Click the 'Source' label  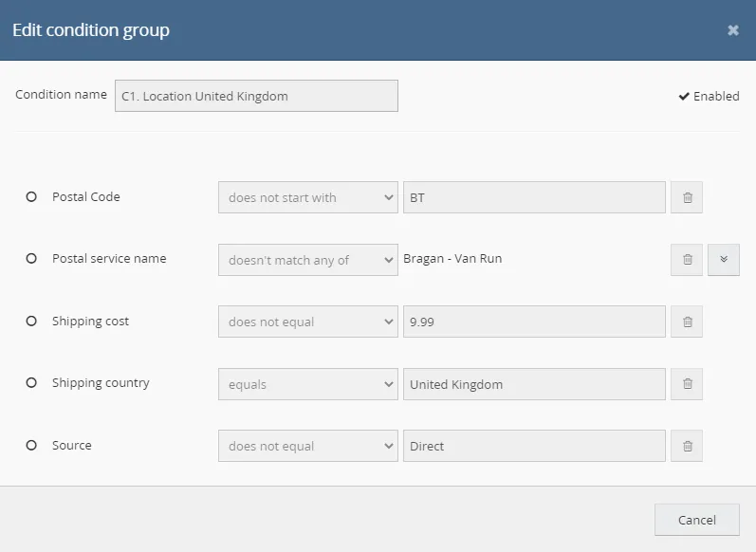(72, 445)
